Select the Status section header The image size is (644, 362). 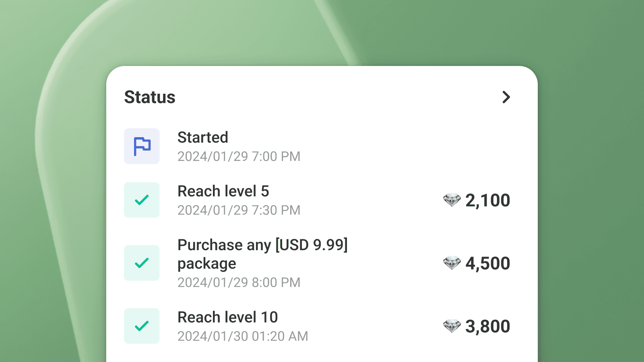pos(149,97)
